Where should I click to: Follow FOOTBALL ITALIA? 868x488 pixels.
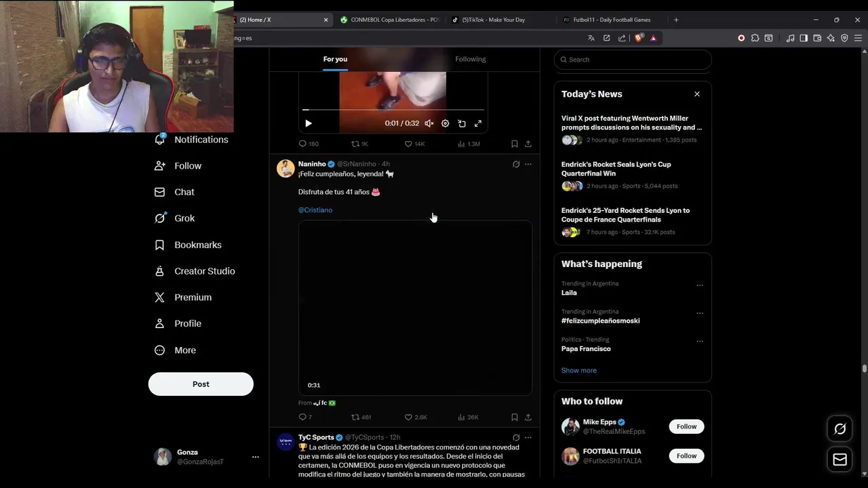point(686,455)
